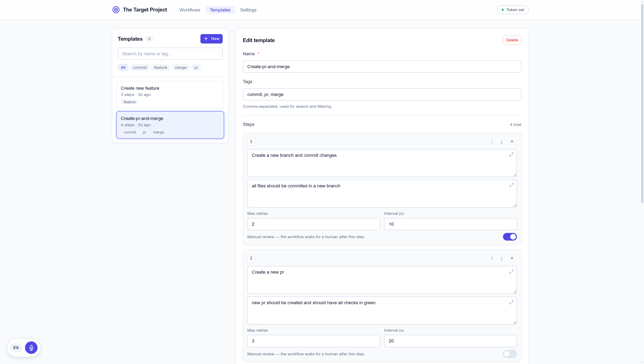The image size is (644, 364).
Task: Edit step 1 'Create a new branch' text
Action: pos(382,163)
